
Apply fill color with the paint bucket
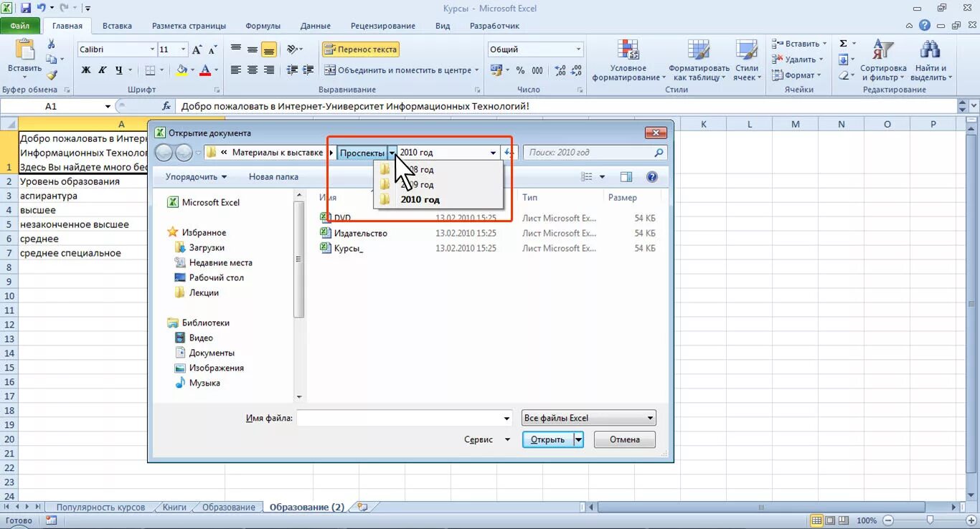coord(182,70)
